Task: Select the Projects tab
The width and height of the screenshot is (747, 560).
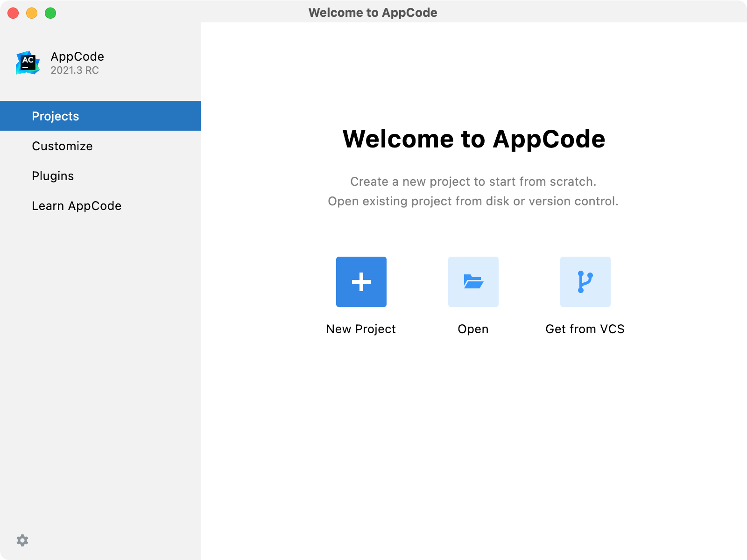Action: pos(56,116)
